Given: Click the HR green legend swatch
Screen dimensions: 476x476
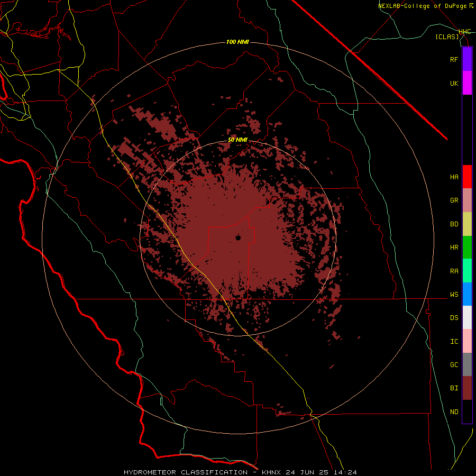Looking at the screenshot, I should pos(467,248).
